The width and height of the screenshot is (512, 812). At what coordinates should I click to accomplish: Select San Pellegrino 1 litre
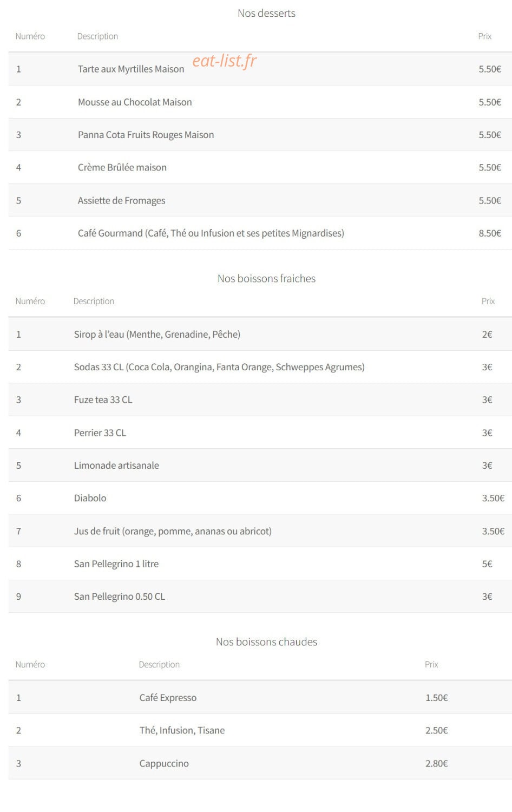click(x=116, y=564)
